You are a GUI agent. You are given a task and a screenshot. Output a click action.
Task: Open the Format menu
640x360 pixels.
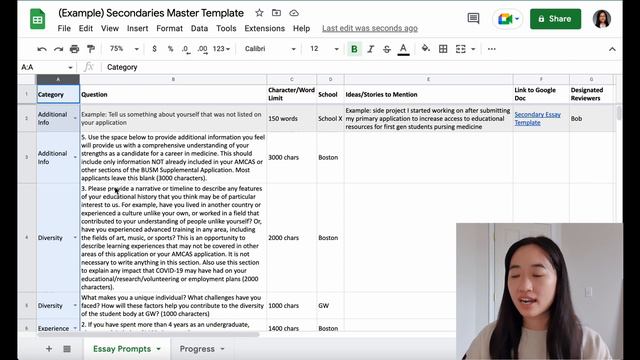tap(169, 28)
